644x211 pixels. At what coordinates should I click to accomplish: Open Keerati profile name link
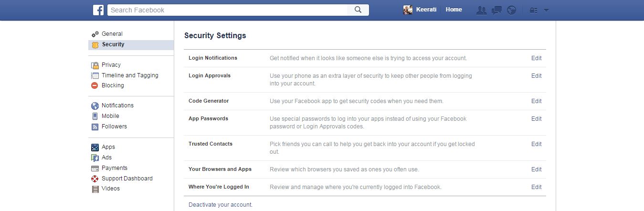tap(426, 10)
